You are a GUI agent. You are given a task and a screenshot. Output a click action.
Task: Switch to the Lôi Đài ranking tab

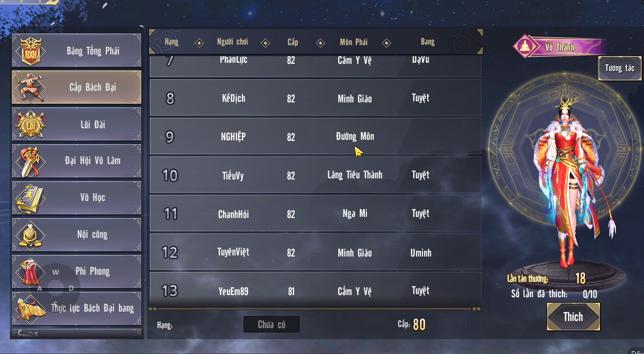[x=77, y=124]
